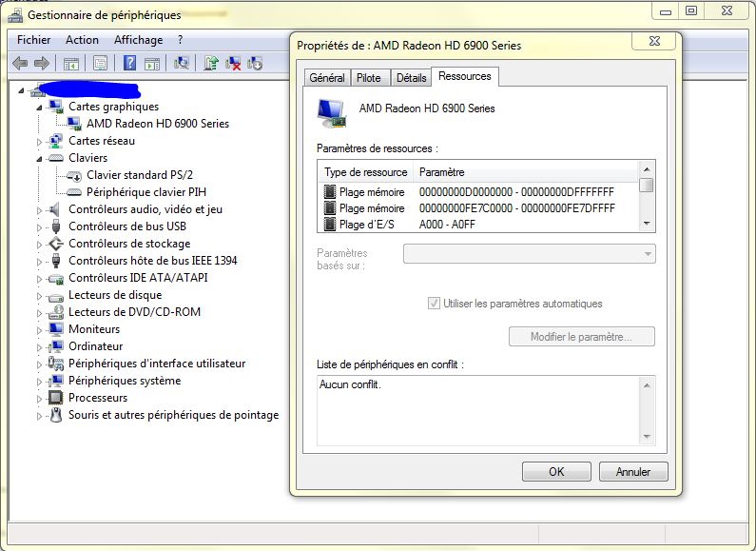Maximize the Gestionnaire de périphériques window
Viewport: 756px width, 551px height.
(691, 10)
